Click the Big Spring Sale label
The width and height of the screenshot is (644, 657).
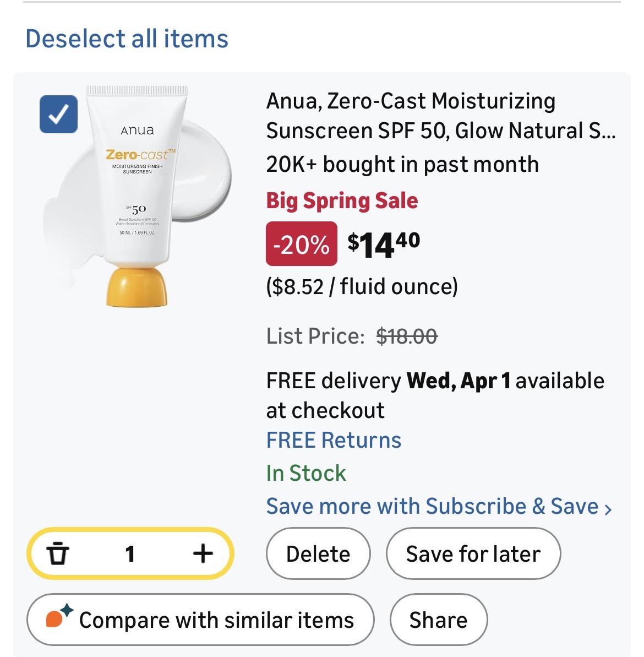coord(342,200)
